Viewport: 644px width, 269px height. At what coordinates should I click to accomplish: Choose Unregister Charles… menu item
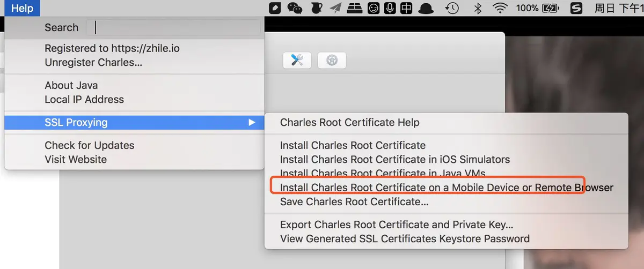(x=93, y=62)
